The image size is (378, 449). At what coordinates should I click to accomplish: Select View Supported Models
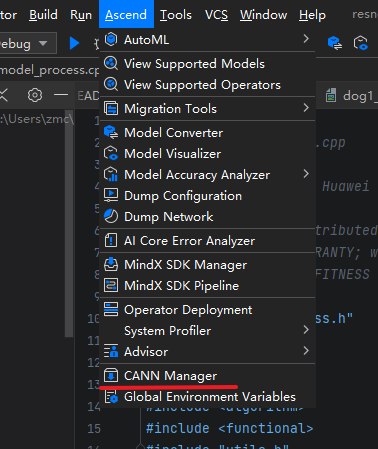[207, 63]
